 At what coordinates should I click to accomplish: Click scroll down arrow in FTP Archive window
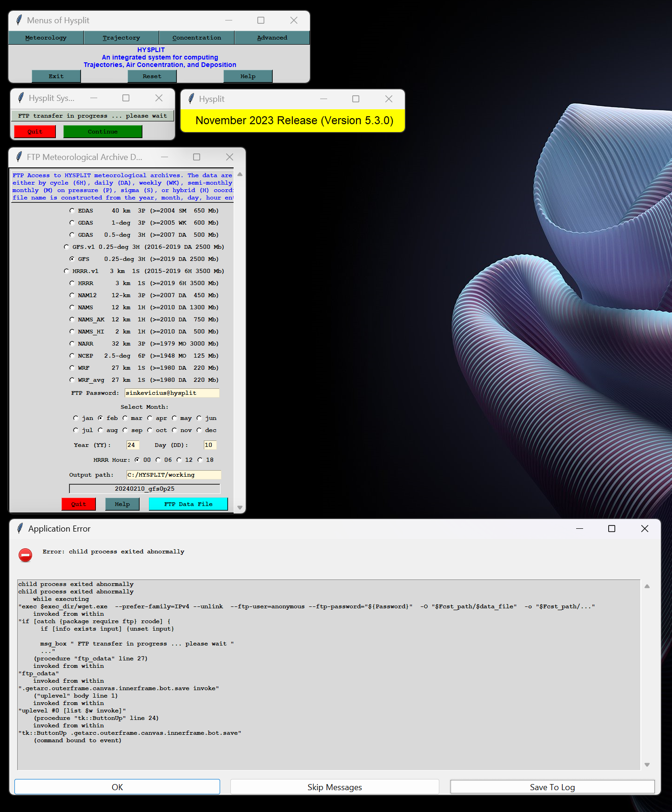coord(240,507)
